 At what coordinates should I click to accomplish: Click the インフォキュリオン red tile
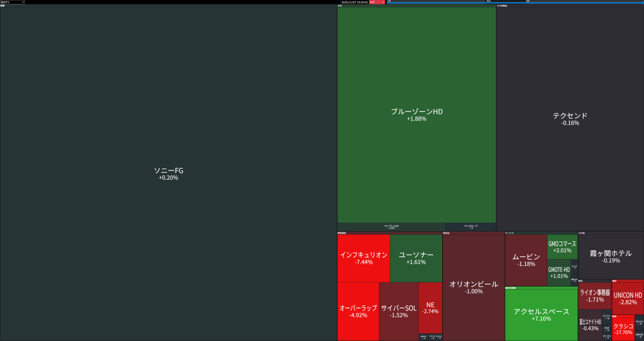(x=364, y=258)
